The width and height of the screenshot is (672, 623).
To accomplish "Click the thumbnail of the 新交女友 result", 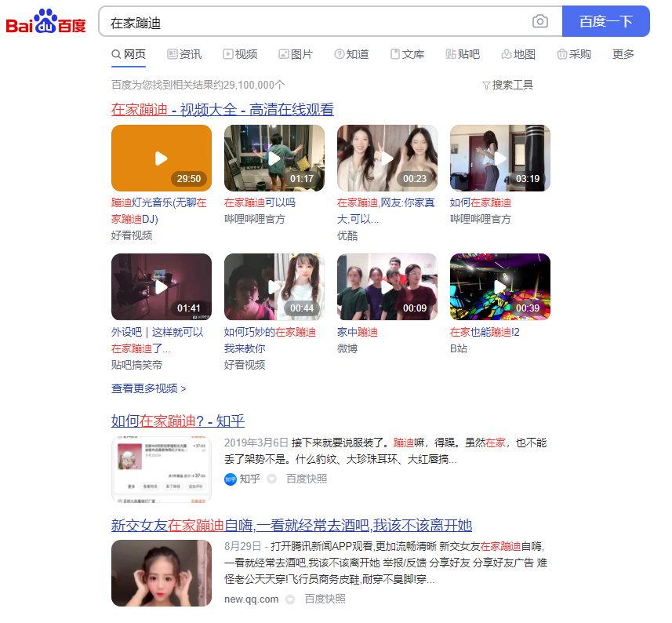I will 162,573.
